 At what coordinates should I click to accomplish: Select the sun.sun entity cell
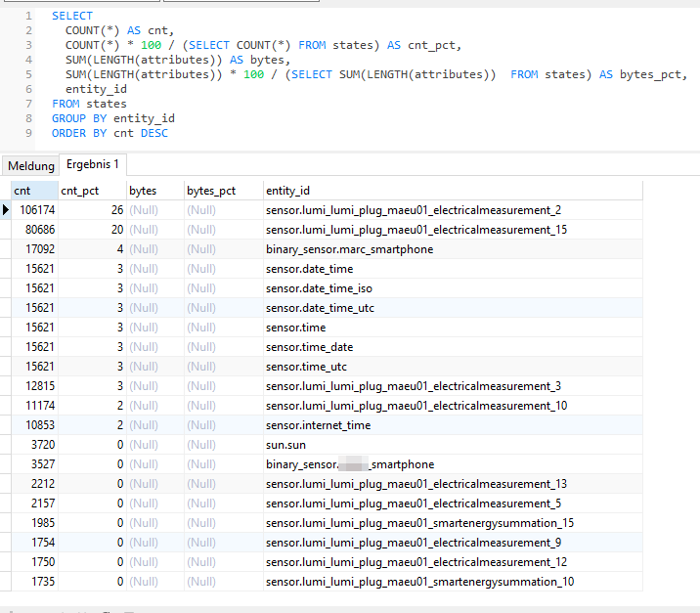coord(453,445)
